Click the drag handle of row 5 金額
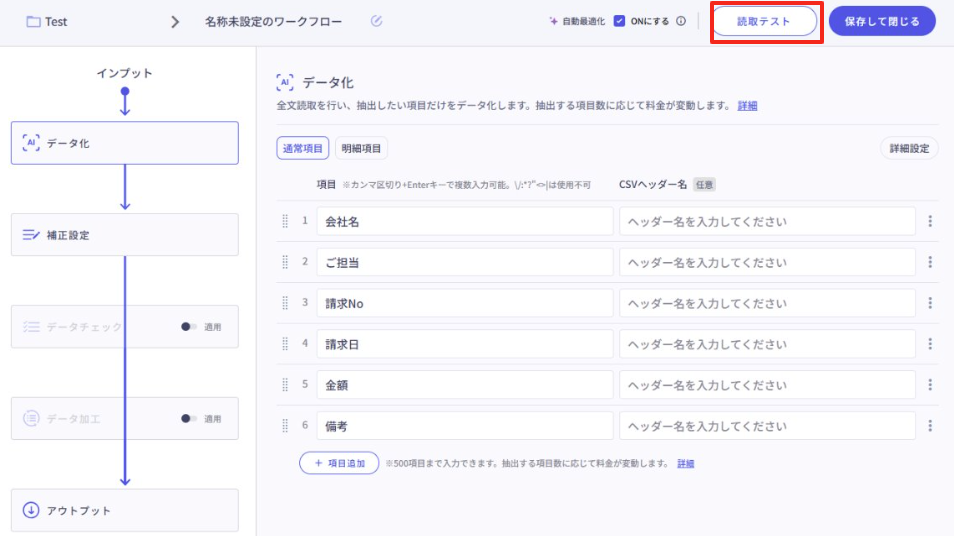 click(x=285, y=385)
